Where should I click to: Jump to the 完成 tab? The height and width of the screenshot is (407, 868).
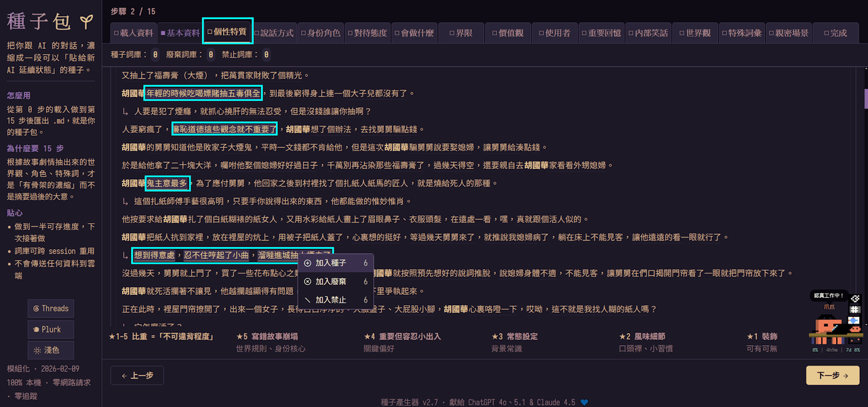click(x=835, y=33)
